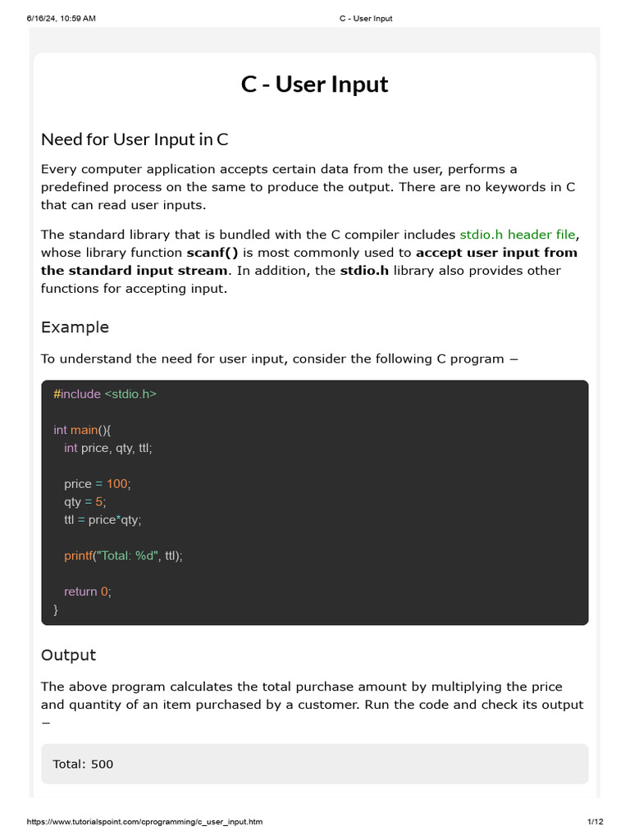Click the tutorialspoint.com URL in the footer

(x=145, y=821)
